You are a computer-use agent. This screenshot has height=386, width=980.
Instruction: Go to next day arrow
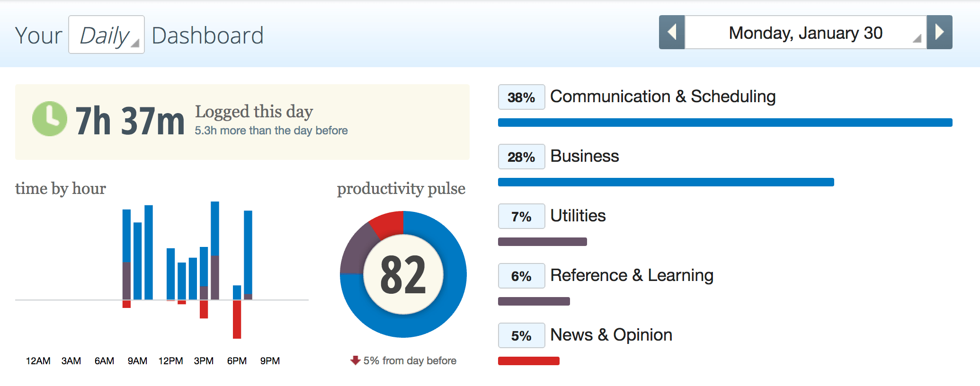(x=940, y=33)
